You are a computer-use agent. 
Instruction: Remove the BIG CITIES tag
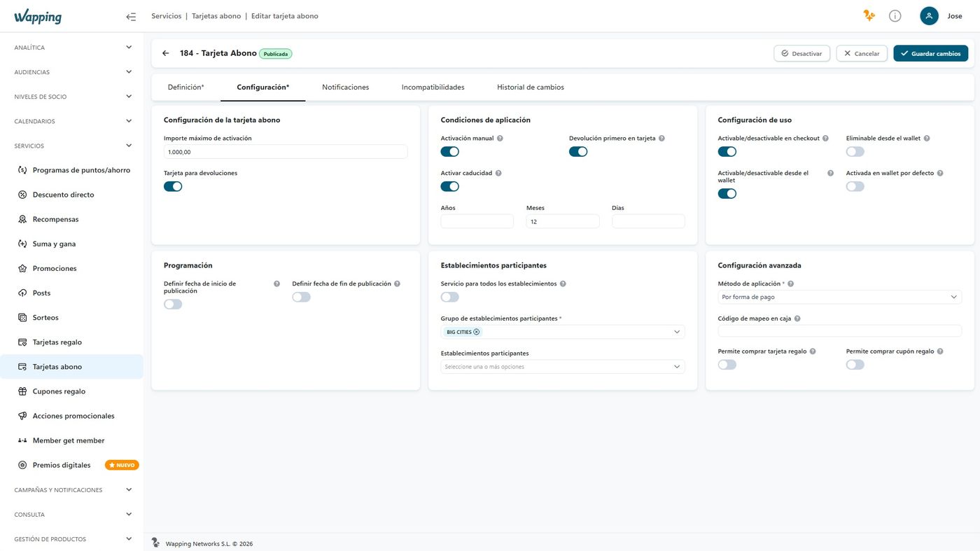477,332
